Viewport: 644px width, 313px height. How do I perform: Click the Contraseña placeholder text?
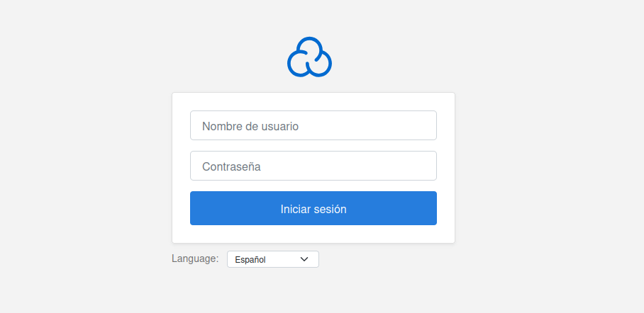pyautogui.click(x=231, y=167)
